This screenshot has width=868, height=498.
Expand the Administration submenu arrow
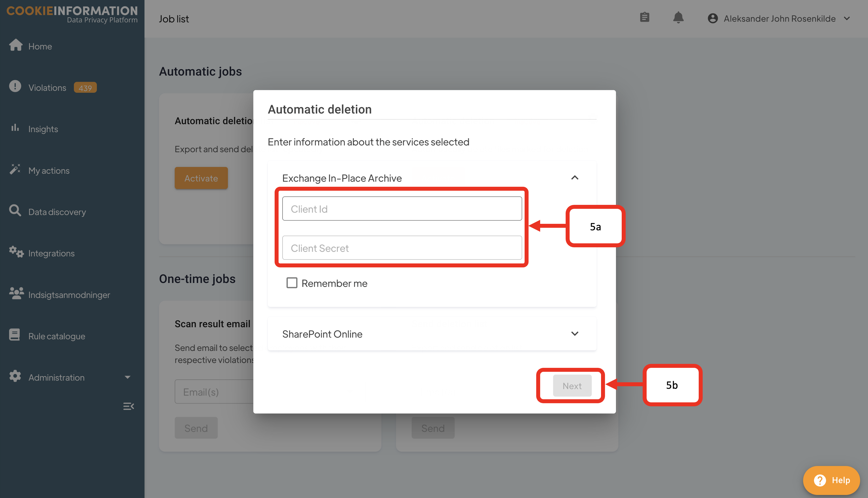(x=127, y=377)
